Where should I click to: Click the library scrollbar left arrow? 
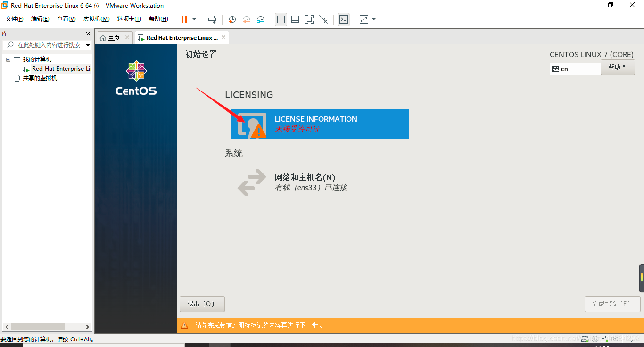coord(7,327)
